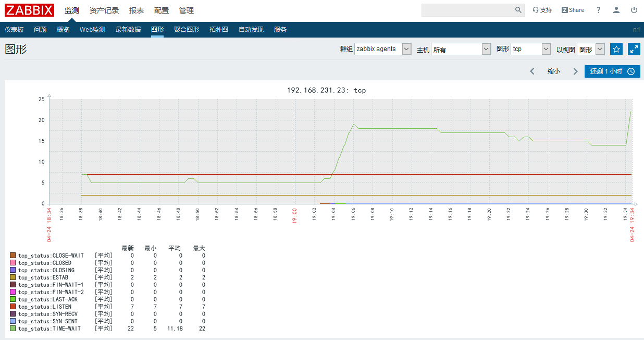The height and width of the screenshot is (340, 644).
Task: Toggle zoom out with 缩小
Action: pos(554,71)
